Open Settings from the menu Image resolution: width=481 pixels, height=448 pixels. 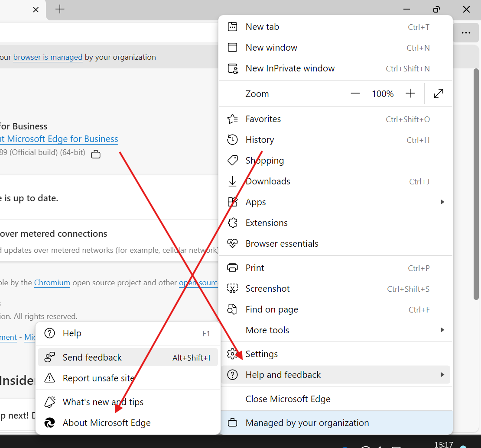tap(335, 354)
